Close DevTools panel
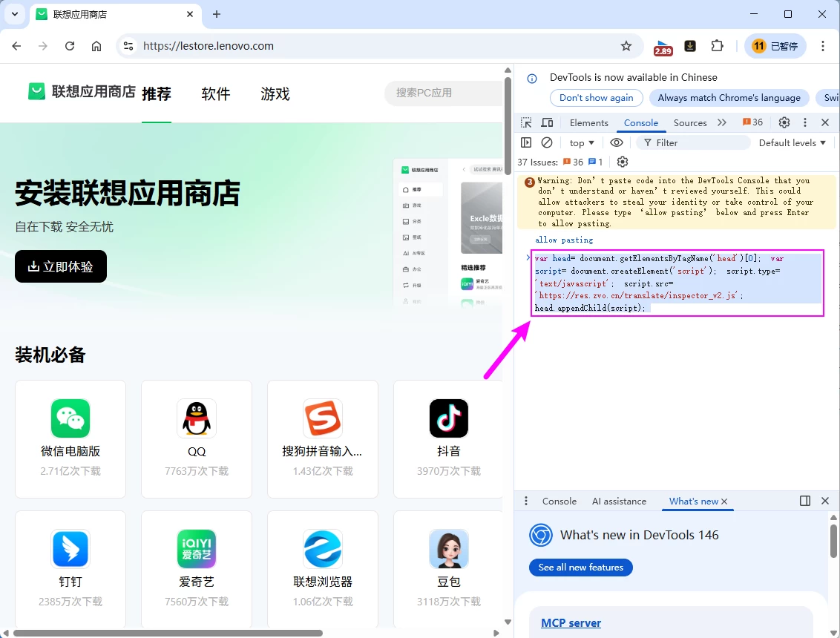The image size is (840, 638). (825, 122)
